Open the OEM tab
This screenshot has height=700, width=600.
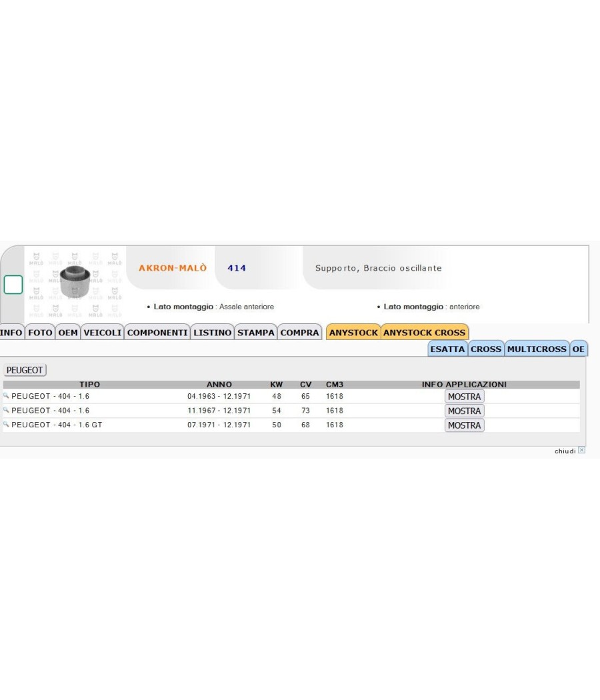point(68,333)
